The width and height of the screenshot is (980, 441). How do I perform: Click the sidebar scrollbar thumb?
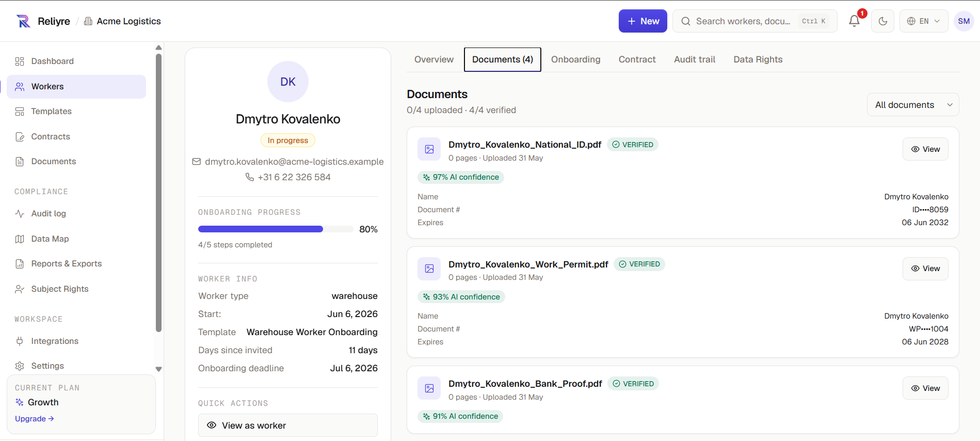pos(159,193)
